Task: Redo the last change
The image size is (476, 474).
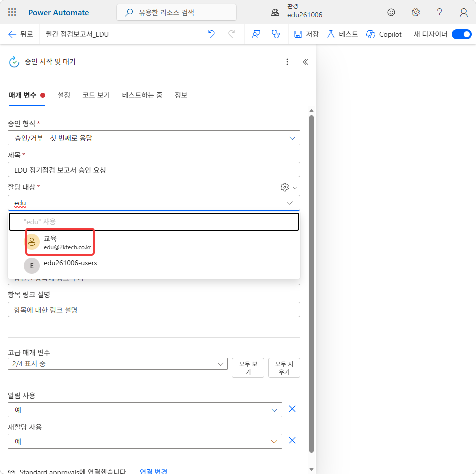Action: click(231, 34)
